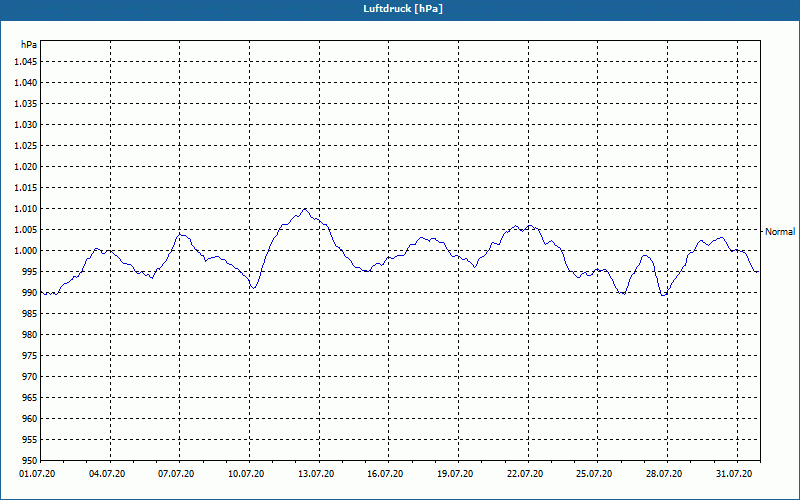
Task: Click the 28.07.20 date label
Action: (664, 474)
